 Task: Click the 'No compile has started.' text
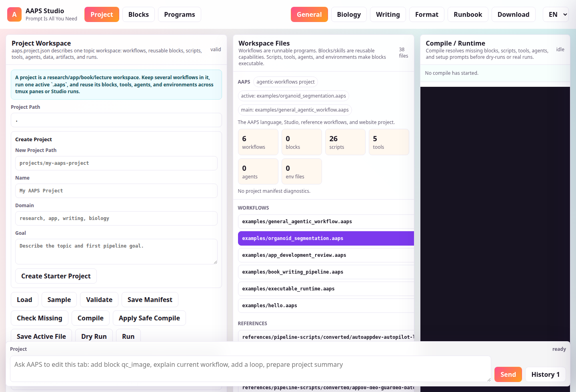point(452,73)
